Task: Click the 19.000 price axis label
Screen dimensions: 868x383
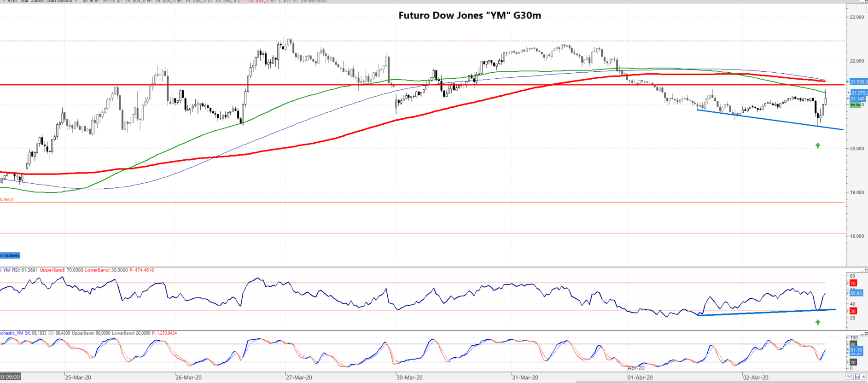Action: click(x=857, y=192)
